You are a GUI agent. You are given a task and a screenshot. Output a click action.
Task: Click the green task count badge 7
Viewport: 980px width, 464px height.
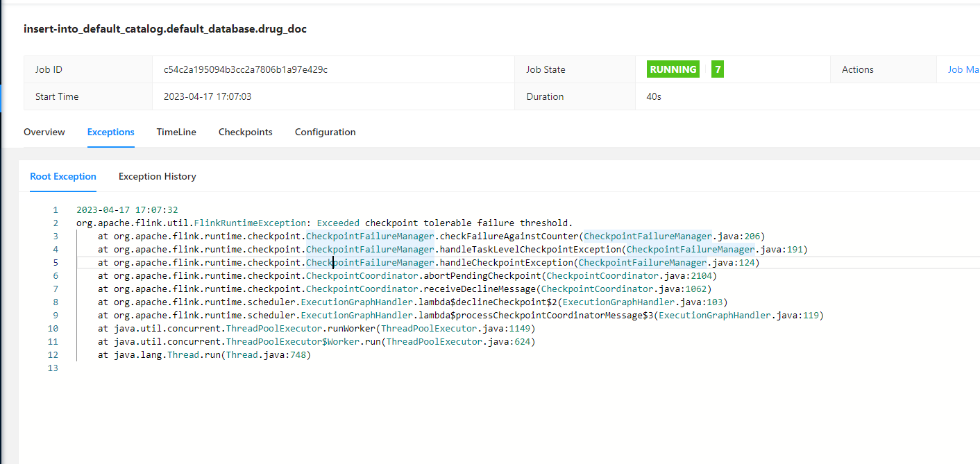coord(718,69)
